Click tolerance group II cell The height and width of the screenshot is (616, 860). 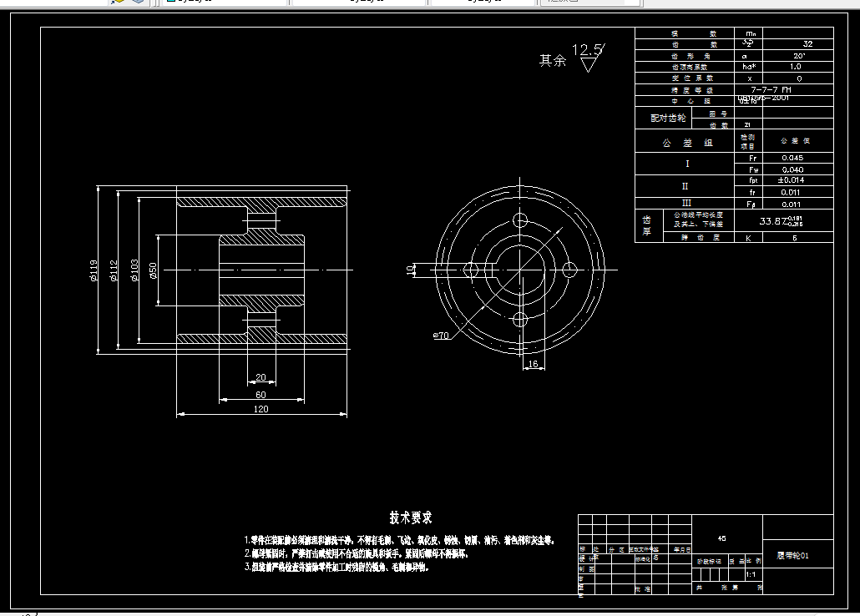(685, 186)
